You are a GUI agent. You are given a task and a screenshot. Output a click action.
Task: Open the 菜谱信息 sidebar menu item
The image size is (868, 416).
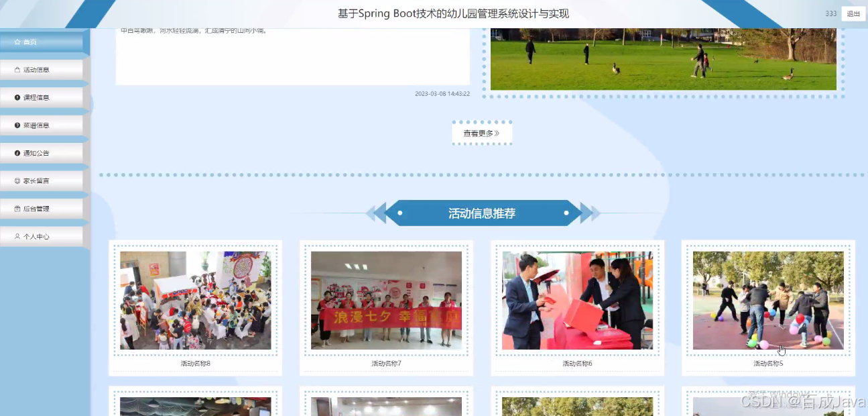pyautogui.click(x=42, y=125)
